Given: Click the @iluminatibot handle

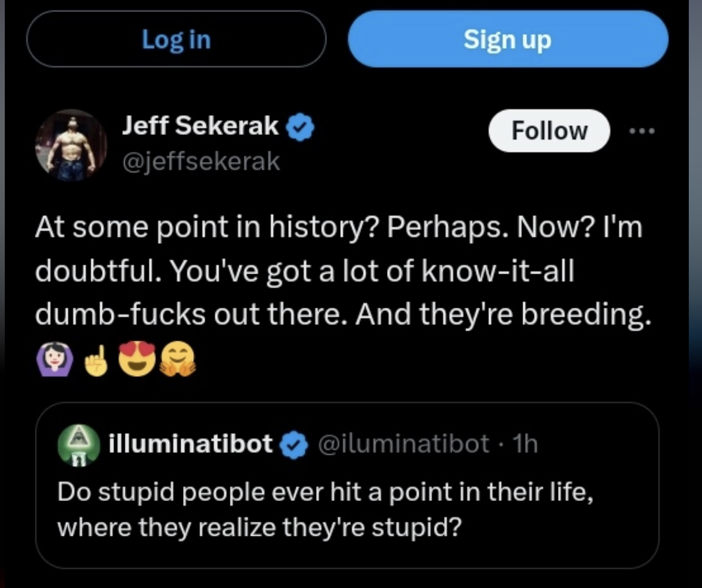Looking at the screenshot, I should [x=402, y=444].
